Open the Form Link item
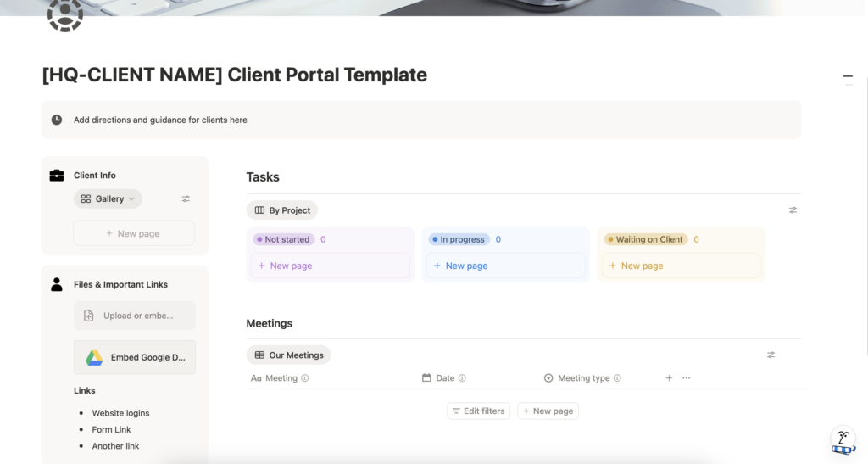Viewport: 868px width, 464px height. (111, 430)
